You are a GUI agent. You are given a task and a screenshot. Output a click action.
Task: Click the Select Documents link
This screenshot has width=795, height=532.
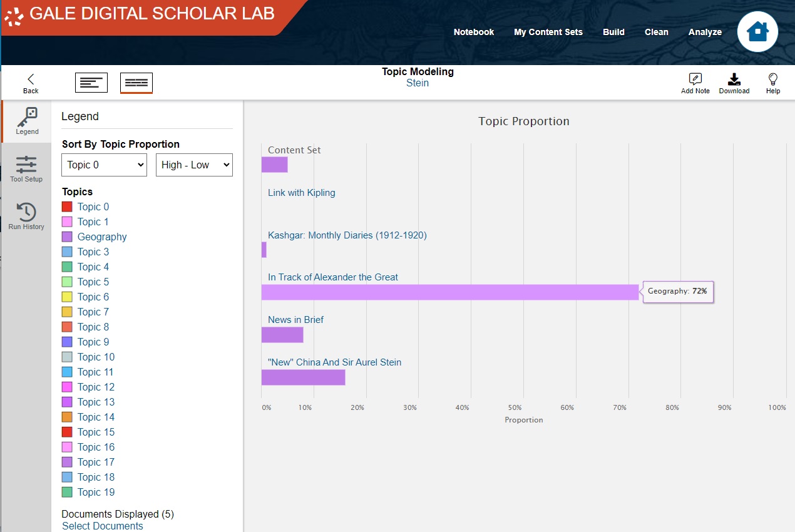click(103, 526)
